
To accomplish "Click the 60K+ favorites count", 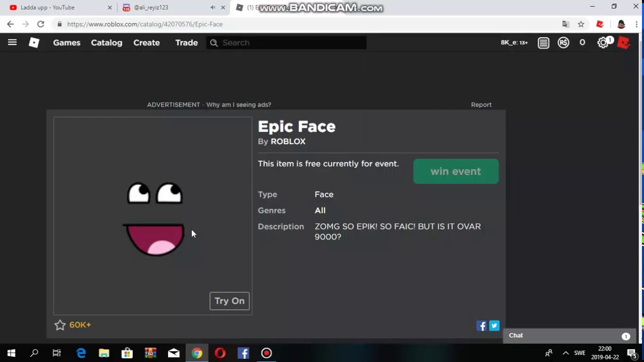I will point(80,325).
